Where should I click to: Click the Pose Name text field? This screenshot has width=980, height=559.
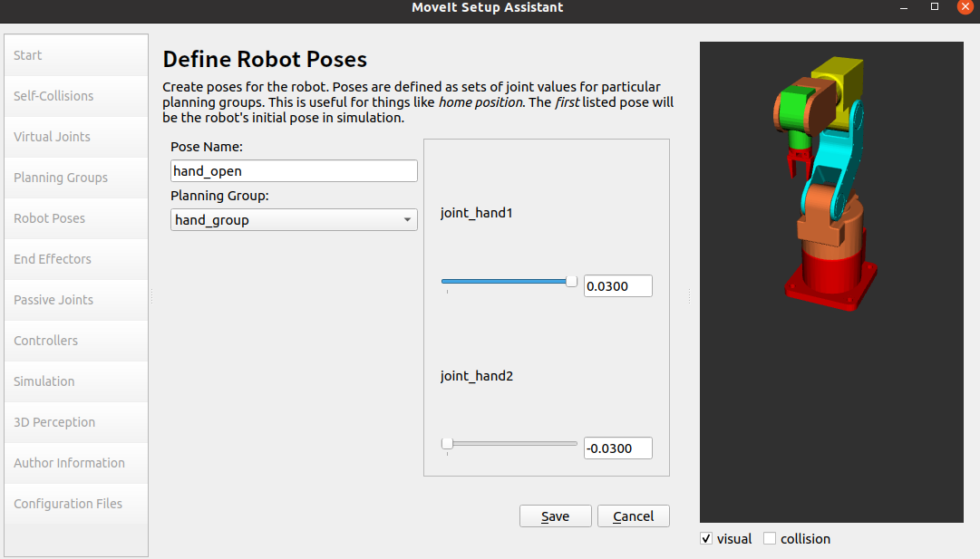click(294, 170)
